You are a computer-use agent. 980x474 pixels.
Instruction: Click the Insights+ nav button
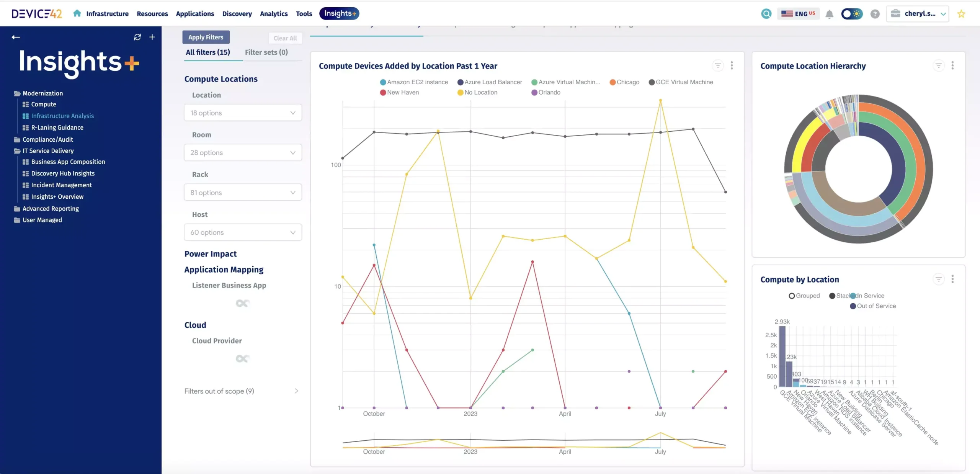click(x=339, y=13)
